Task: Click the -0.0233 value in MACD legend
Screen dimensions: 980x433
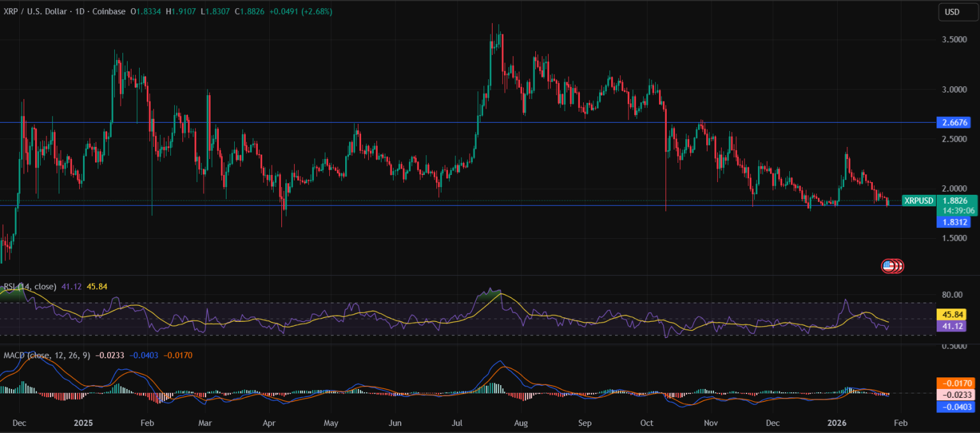Action: pos(110,355)
